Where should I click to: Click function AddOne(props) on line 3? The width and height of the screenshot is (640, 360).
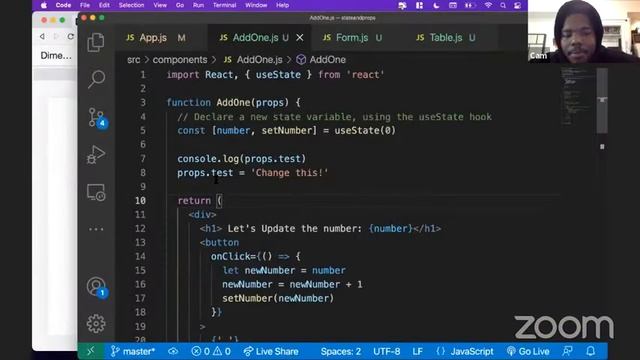tap(228, 102)
